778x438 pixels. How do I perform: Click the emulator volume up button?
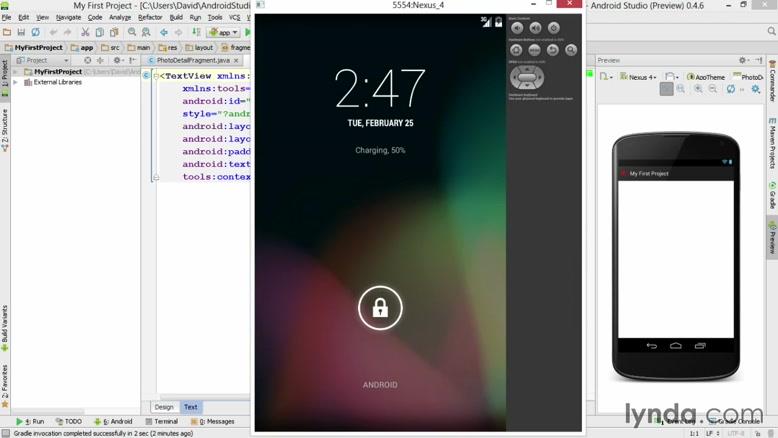point(535,28)
